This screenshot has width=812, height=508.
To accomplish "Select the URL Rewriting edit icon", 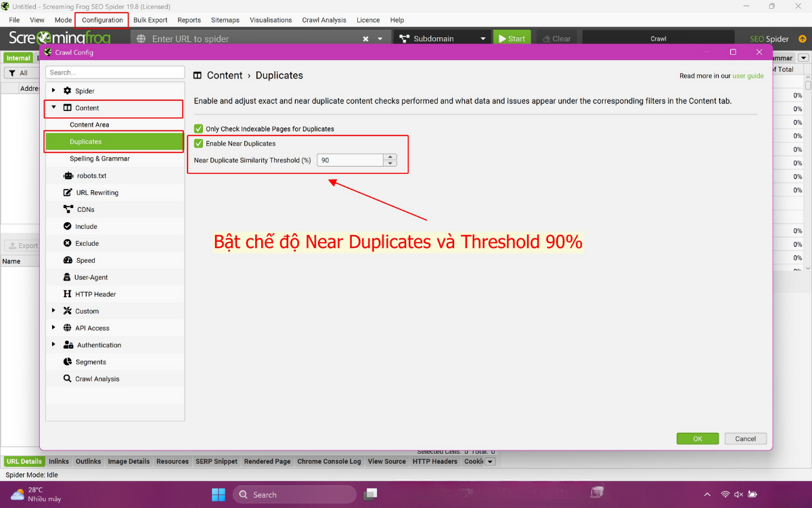I will (68, 192).
